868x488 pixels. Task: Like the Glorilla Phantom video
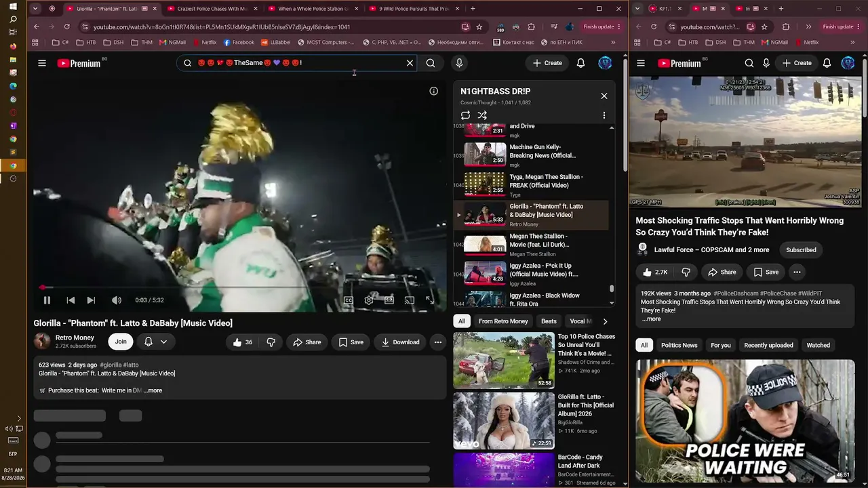tap(243, 342)
